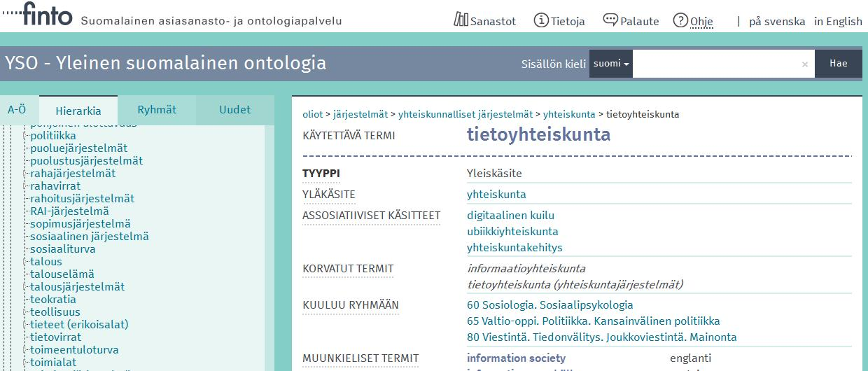The image size is (868, 371).
Task: Click the Hae search button
Action: [x=839, y=64]
